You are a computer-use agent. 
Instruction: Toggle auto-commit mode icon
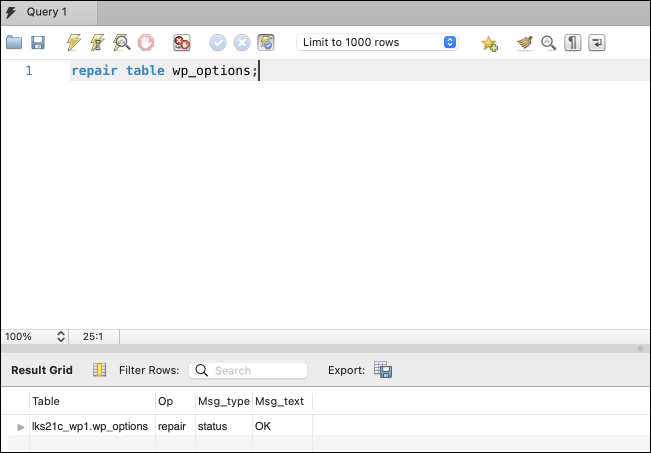[266, 42]
